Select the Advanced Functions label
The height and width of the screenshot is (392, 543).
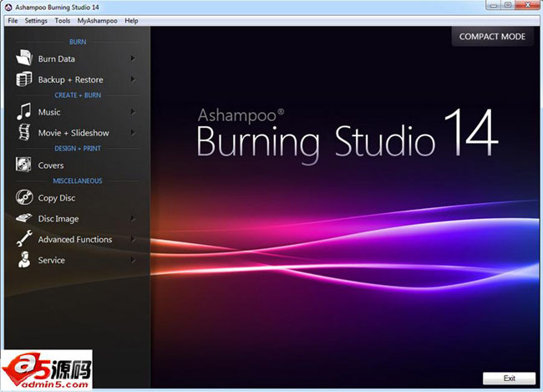coord(75,240)
